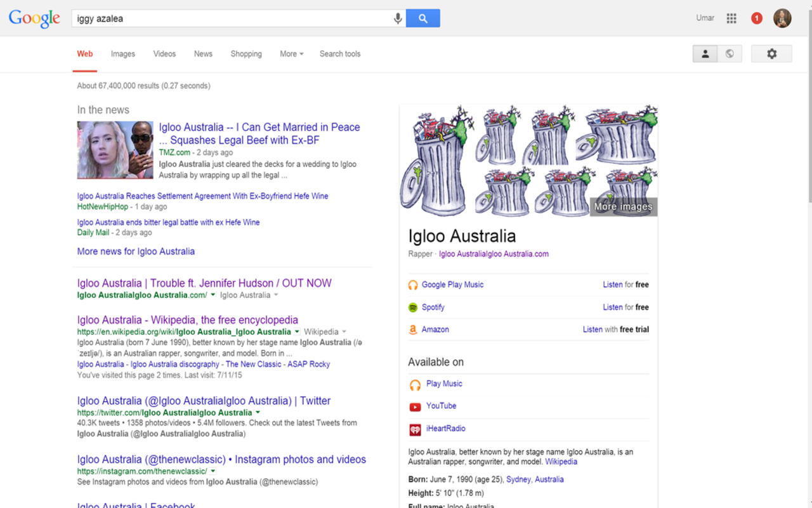Open the YouTube link
The image size is (812, 508).
click(442, 406)
